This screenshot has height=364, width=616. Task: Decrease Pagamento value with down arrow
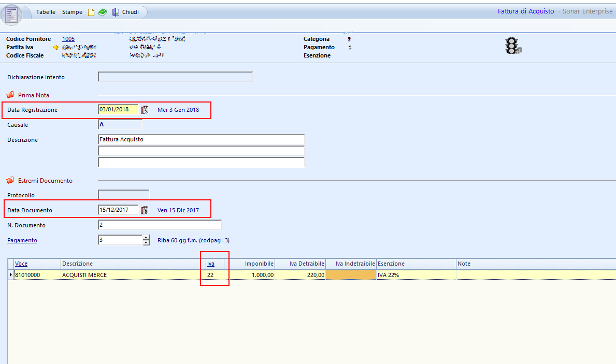[146, 243]
